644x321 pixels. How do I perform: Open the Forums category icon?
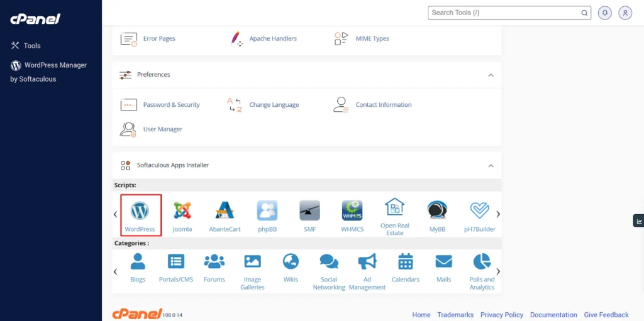pos(214,261)
